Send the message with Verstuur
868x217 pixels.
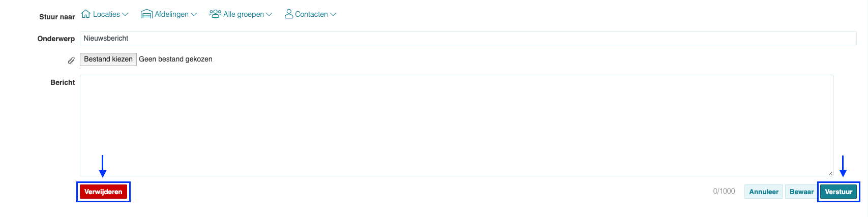click(x=839, y=192)
